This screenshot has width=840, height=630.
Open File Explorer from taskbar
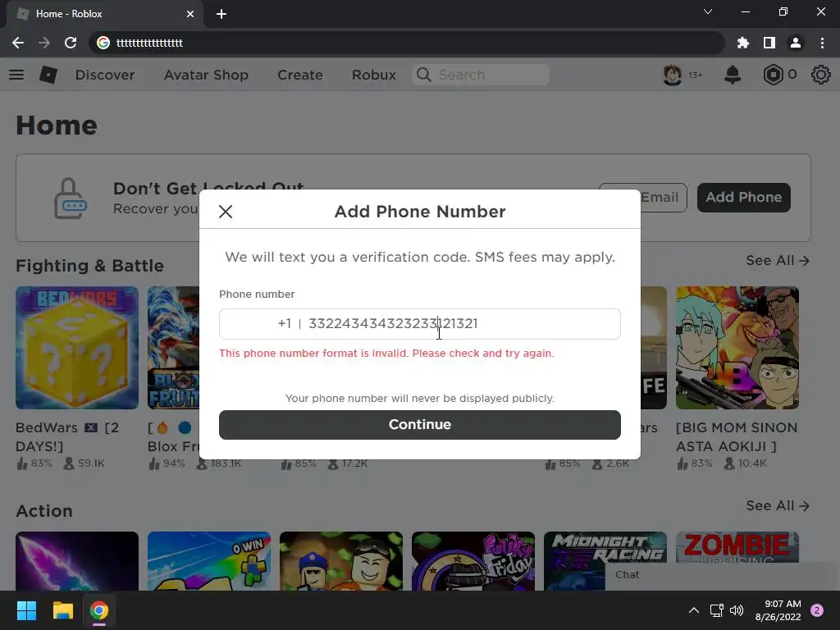click(62, 610)
